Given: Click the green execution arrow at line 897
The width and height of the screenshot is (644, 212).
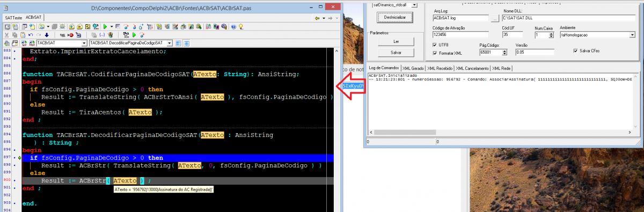Looking at the screenshot, I should tap(20, 158).
